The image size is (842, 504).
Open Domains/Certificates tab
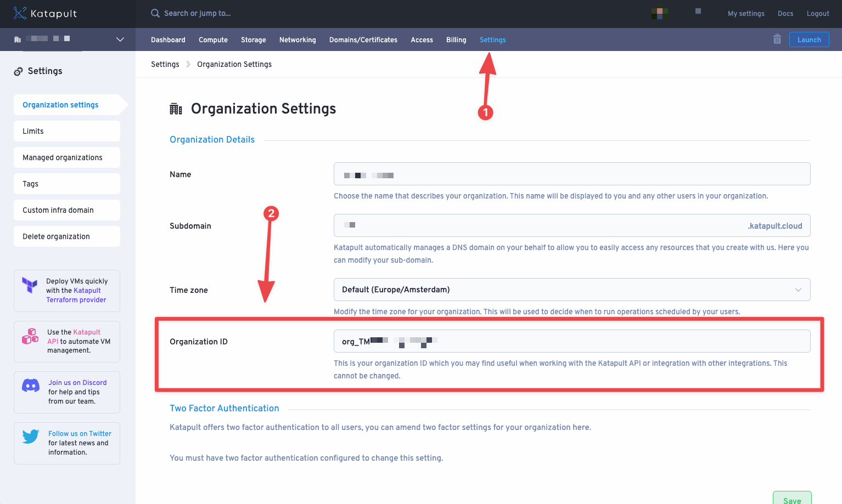click(x=363, y=40)
